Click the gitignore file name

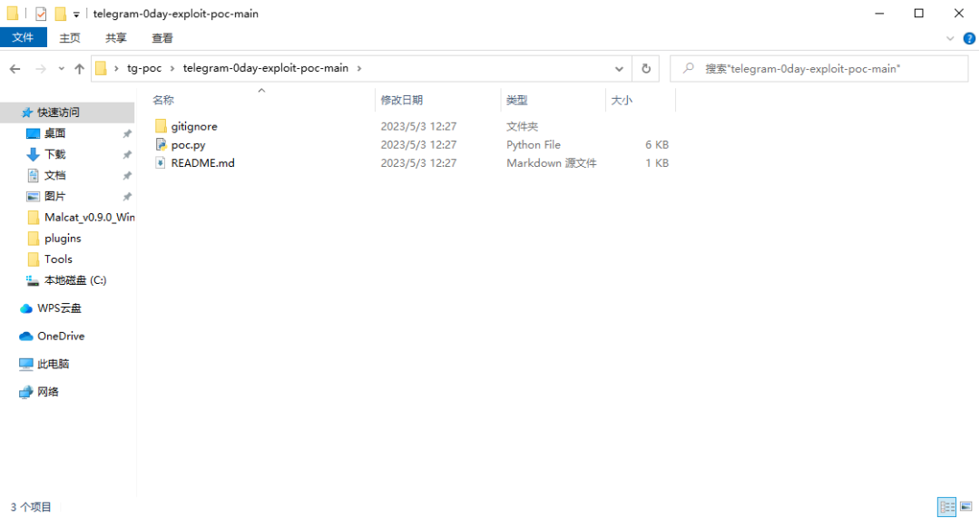click(x=194, y=126)
